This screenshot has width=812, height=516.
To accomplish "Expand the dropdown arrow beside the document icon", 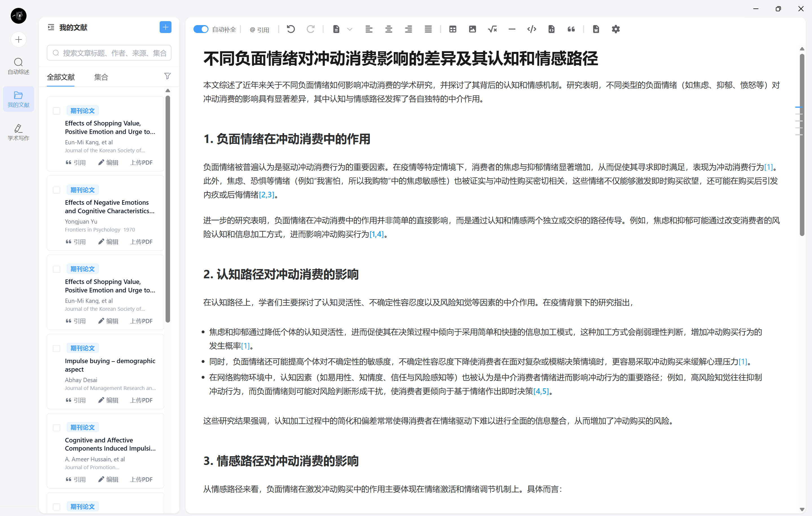I will (350, 29).
